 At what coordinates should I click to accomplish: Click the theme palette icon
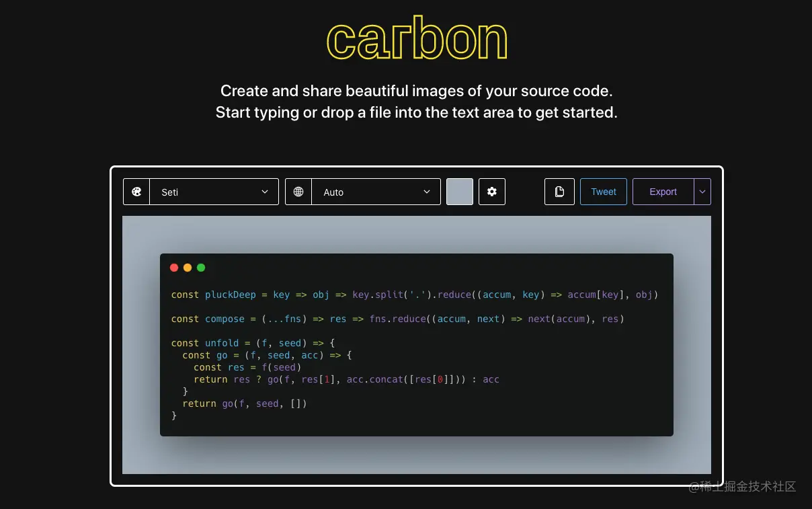(136, 192)
